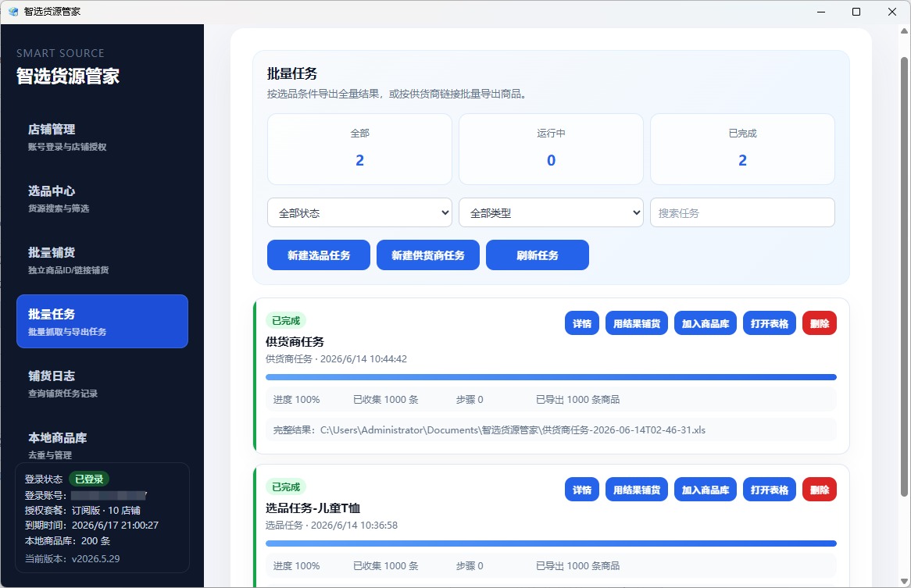This screenshot has width=911, height=588.
Task: Open 详情 for 供货商任务
Action: tap(581, 323)
